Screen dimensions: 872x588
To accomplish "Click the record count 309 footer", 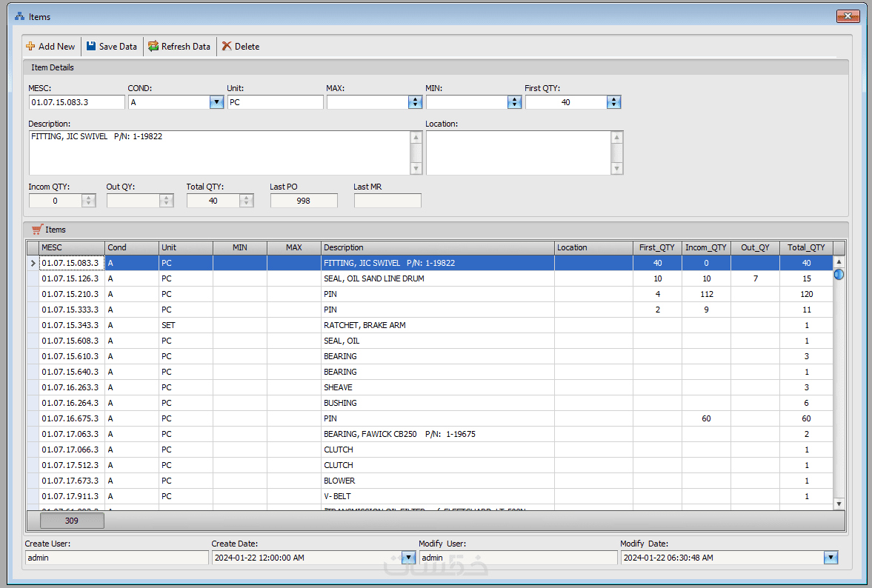I will [72, 521].
